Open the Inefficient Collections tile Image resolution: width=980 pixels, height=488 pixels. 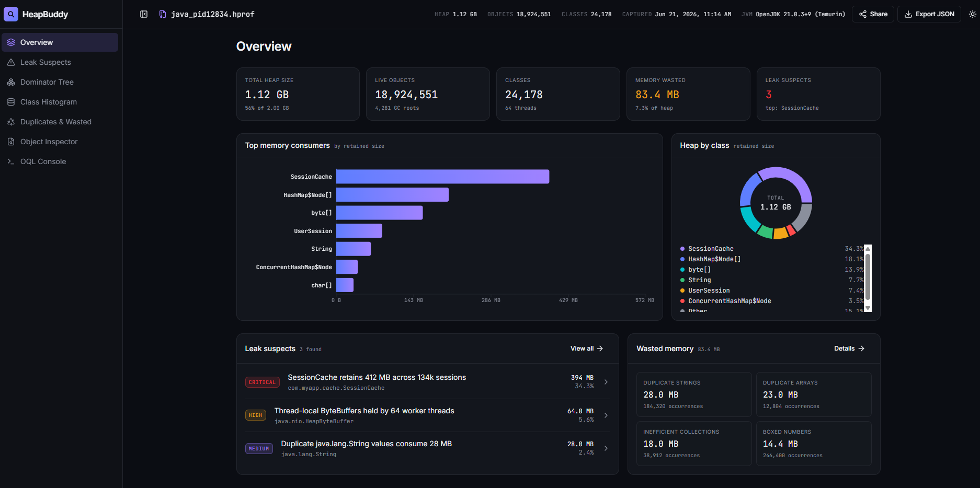click(x=694, y=444)
